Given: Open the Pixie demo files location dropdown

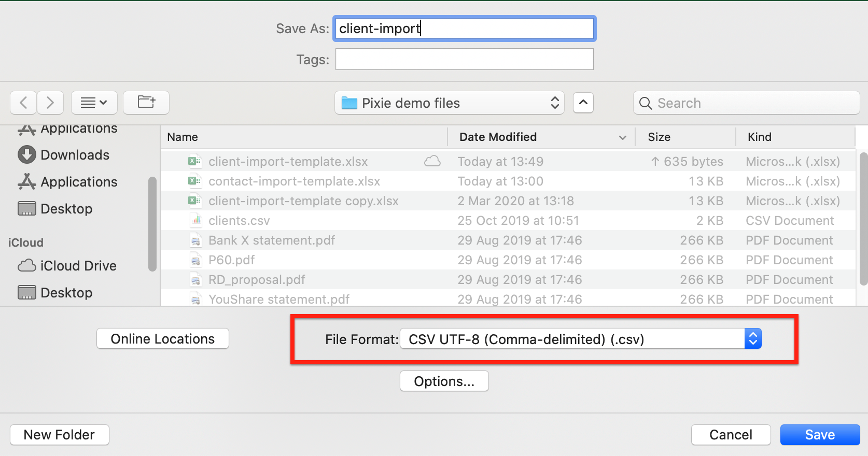Looking at the screenshot, I should pos(449,103).
